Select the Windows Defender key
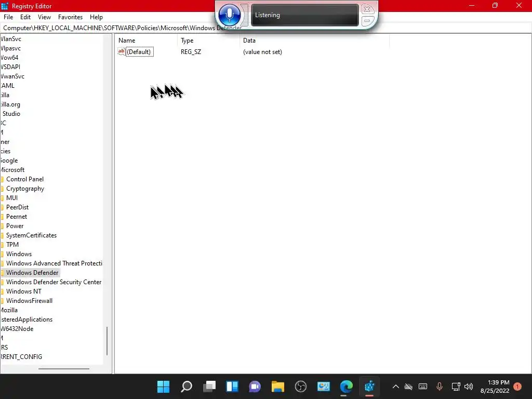532x399 pixels. [32, 273]
